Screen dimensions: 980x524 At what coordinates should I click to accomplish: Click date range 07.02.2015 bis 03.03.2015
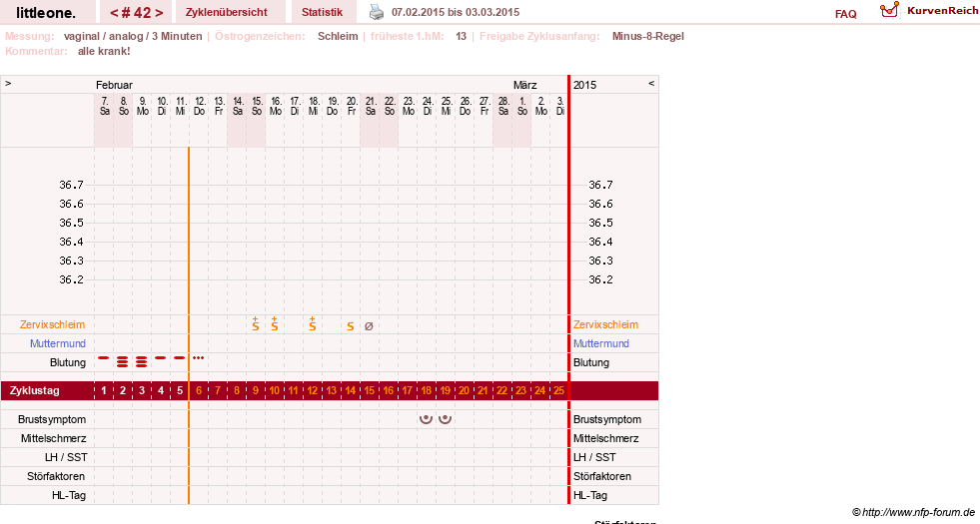point(455,13)
